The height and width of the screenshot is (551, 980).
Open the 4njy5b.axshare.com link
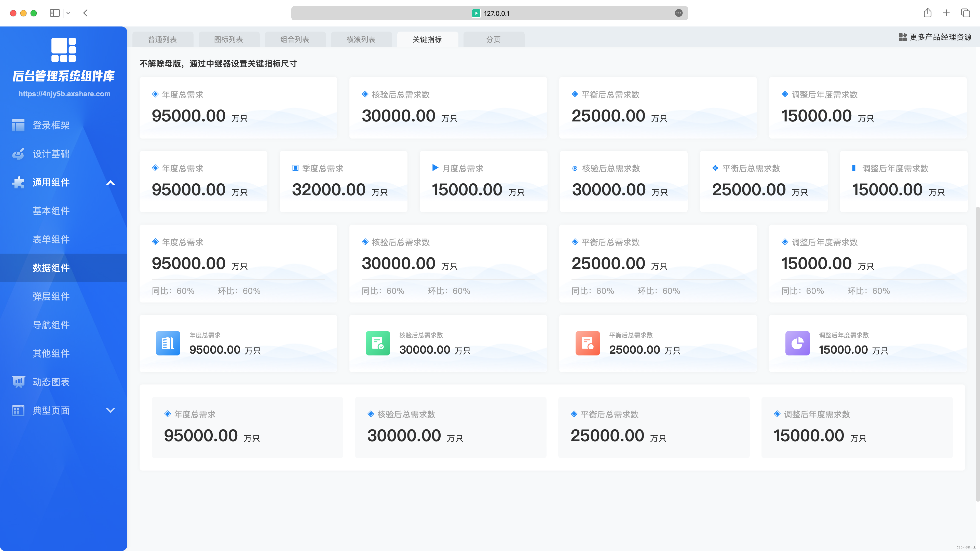64,93
